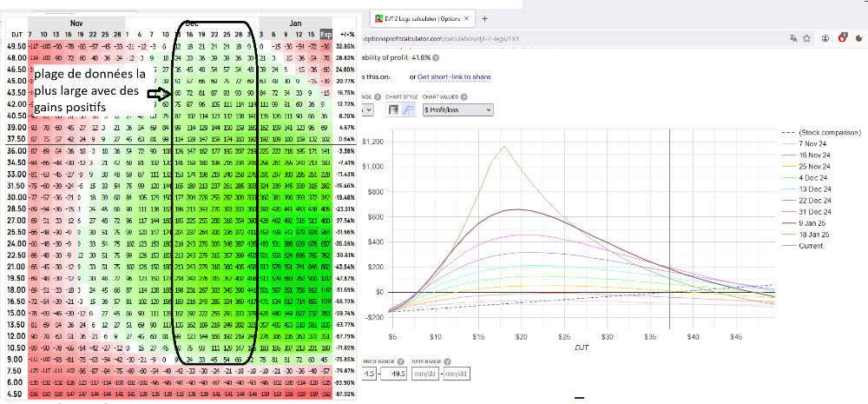
Task: Open the browser translate page icon
Action: pyautogui.click(x=794, y=38)
